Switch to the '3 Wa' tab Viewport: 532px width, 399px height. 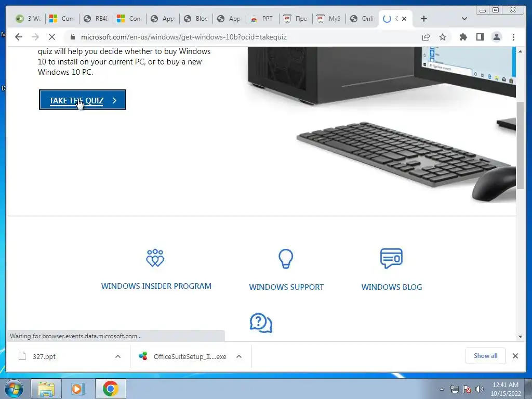pyautogui.click(x=28, y=19)
